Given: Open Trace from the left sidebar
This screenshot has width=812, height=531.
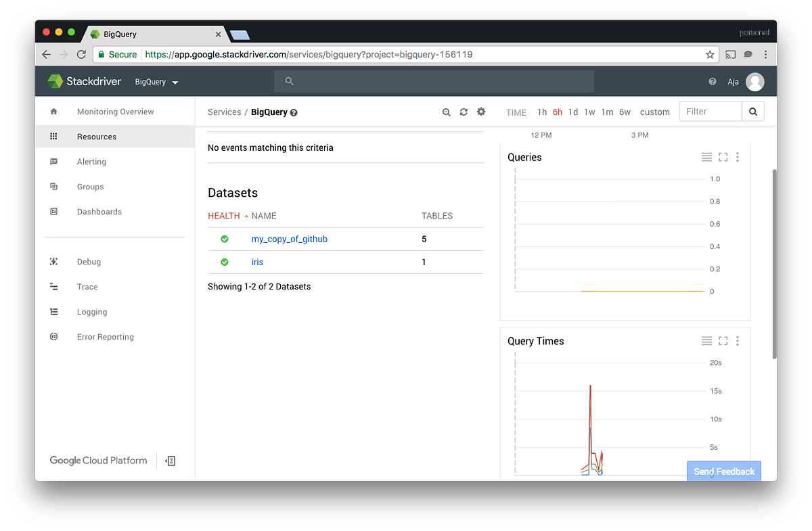Looking at the screenshot, I should coord(87,286).
